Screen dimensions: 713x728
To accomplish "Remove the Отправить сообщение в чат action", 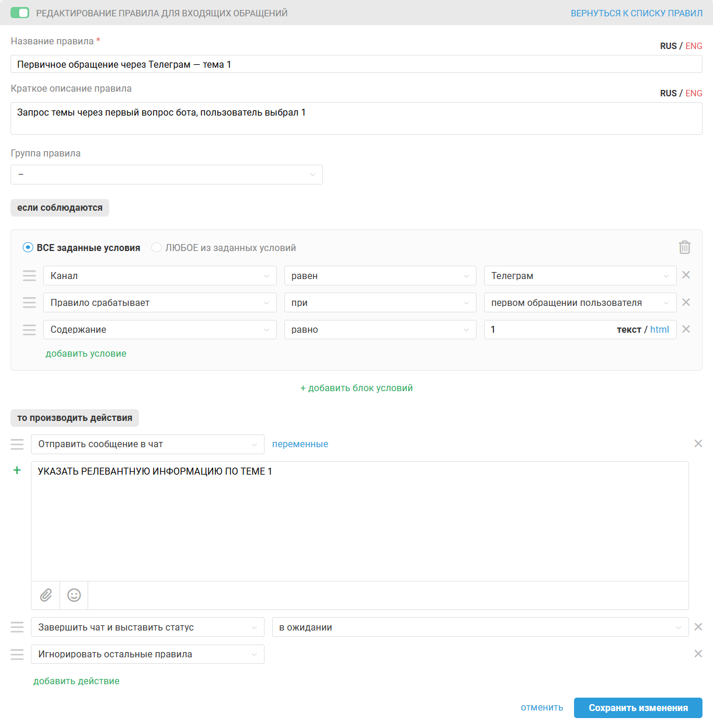I will 698,444.
